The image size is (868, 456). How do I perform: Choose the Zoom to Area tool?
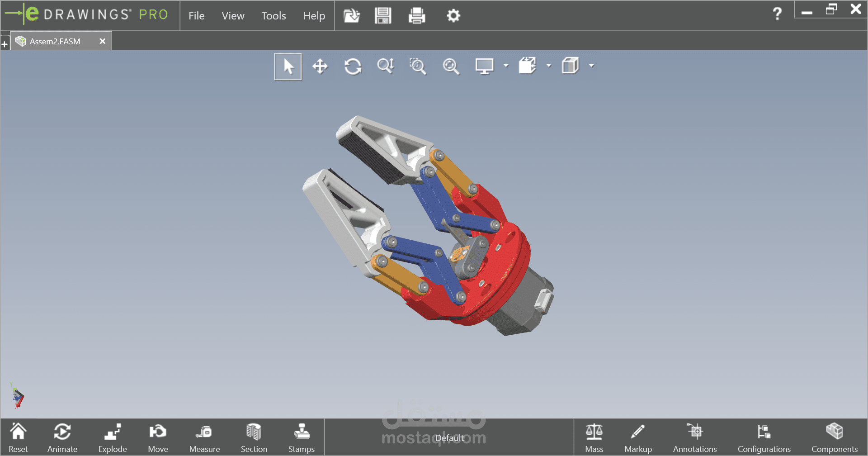[x=418, y=66]
